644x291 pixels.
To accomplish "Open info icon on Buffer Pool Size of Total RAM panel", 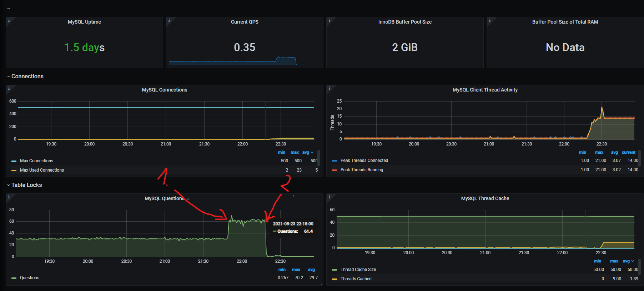I will (489, 20).
